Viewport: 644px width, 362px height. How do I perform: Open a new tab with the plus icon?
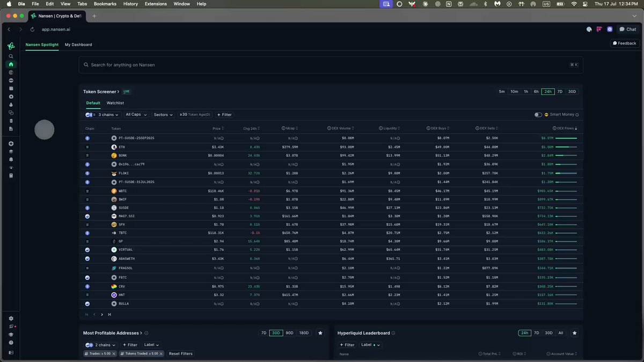[x=94, y=16]
